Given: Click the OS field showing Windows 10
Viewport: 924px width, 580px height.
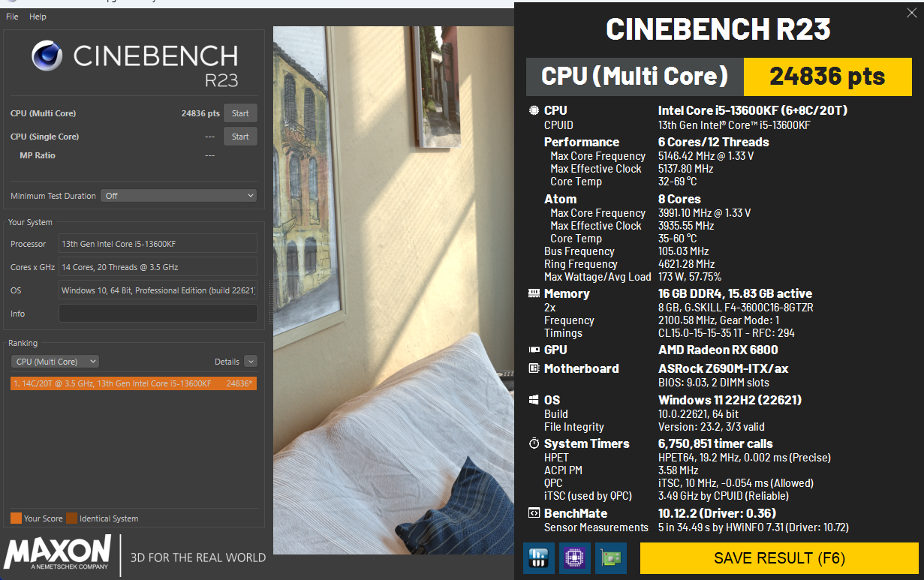Looking at the screenshot, I should pos(158,290).
